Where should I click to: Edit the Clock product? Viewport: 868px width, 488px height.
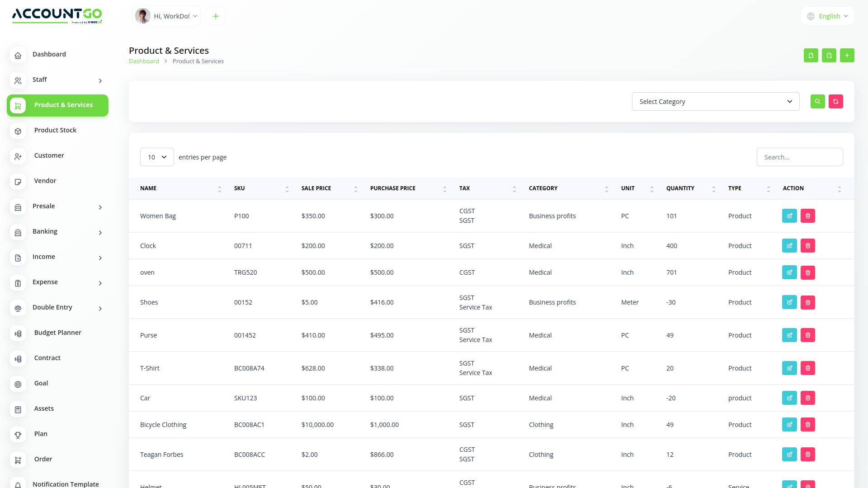[x=789, y=245]
